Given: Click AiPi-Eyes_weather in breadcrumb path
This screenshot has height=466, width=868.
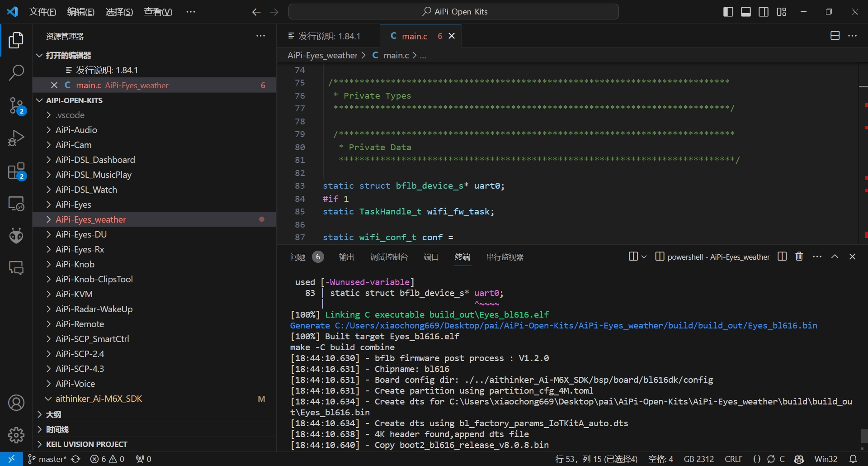Looking at the screenshot, I should 322,55.
